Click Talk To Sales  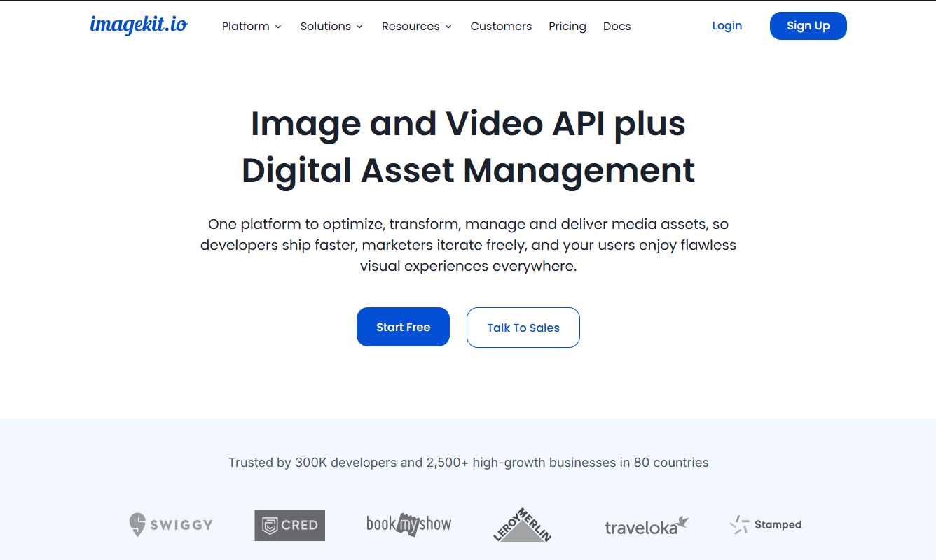523,327
